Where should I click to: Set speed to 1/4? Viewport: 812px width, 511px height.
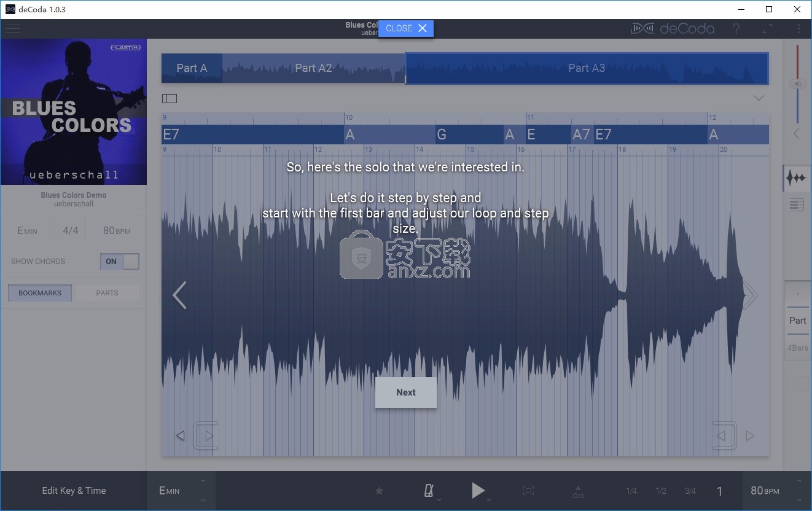pos(631,491)
